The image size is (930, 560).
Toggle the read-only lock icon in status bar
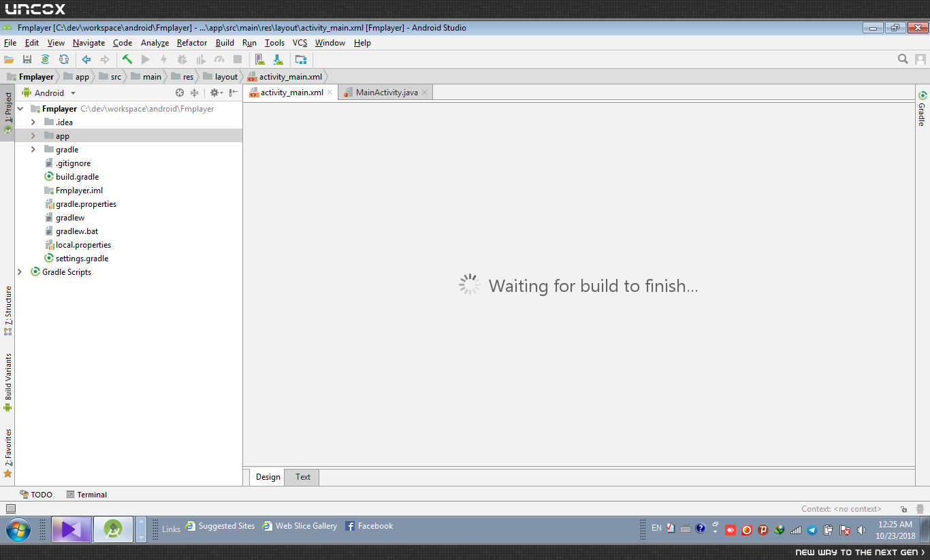(903, 509)
